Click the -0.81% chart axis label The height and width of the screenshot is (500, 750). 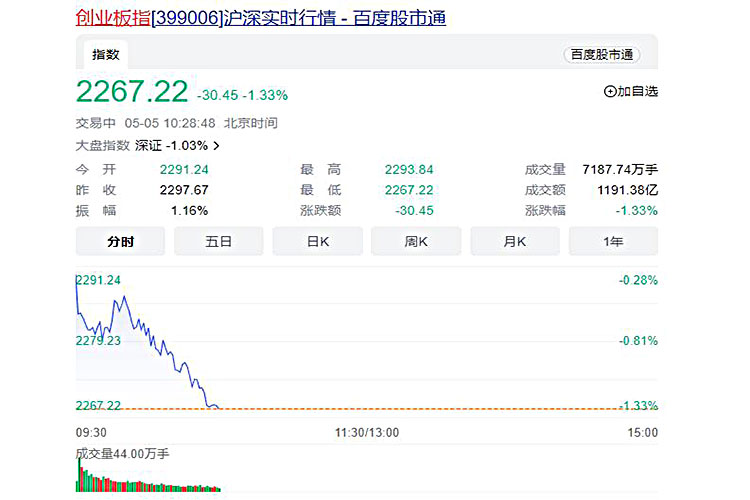click(x=638, y=341)
